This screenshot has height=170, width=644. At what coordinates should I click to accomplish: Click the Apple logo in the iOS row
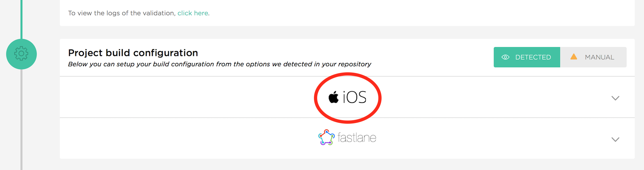click(x=334, y=97)
